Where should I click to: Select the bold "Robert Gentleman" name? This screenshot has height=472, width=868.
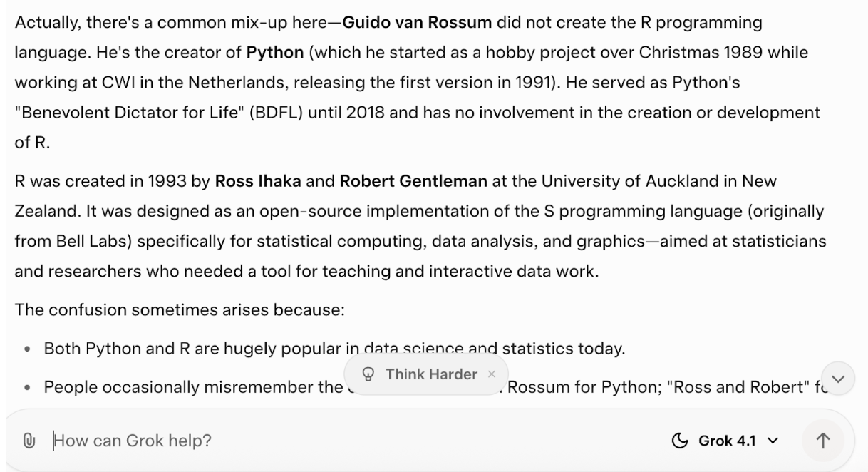coord(413,181)
